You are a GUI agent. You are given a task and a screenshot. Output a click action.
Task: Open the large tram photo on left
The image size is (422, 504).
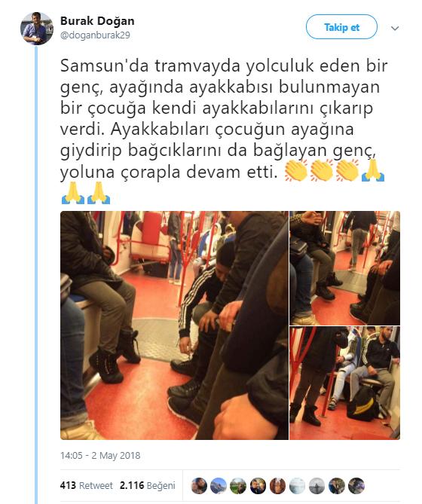coord(174,325)
